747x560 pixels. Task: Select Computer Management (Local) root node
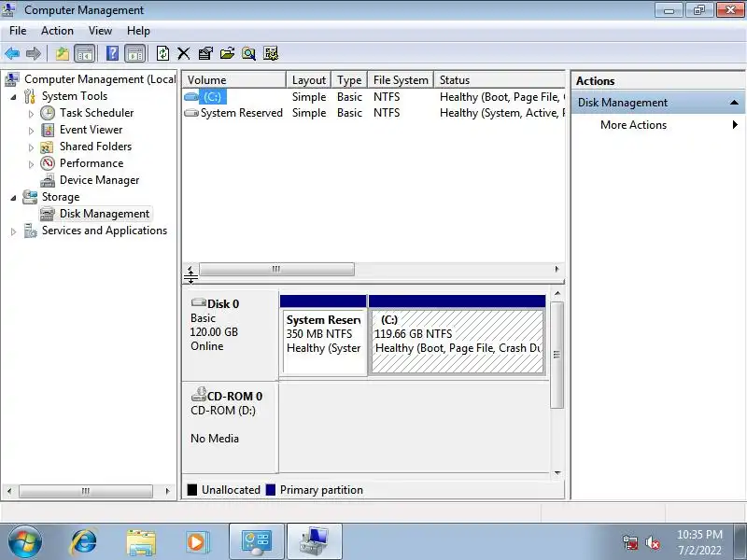100,79
